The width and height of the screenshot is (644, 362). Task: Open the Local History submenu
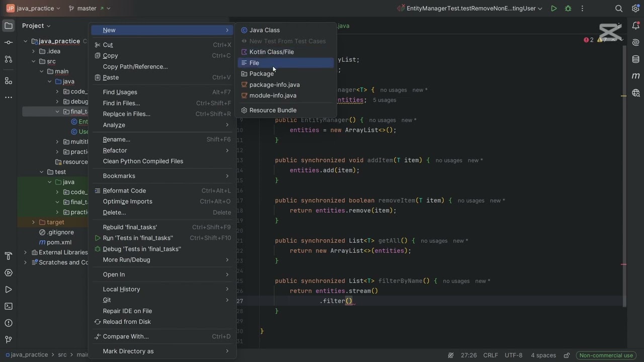pyautogui.click(x=163, y=289)
